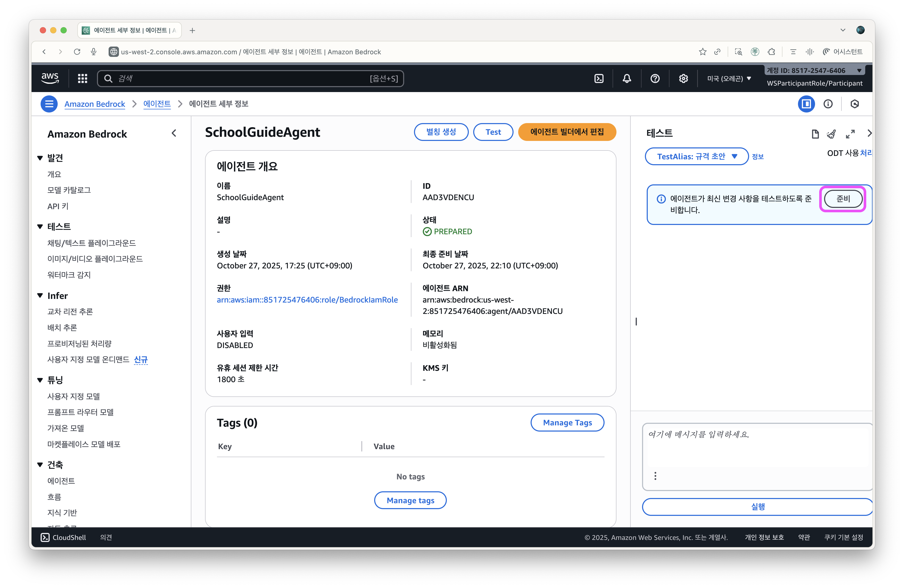This screenshot has width=904, height=588.
Task: Go back in browser history
Action: tap(44, 52)
